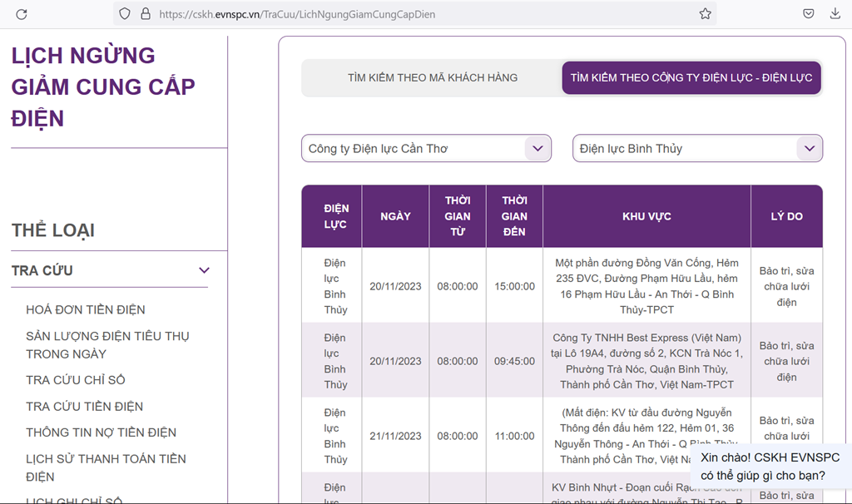
Task: Open the browser downloads arrow icon
Action: point(835,13)
